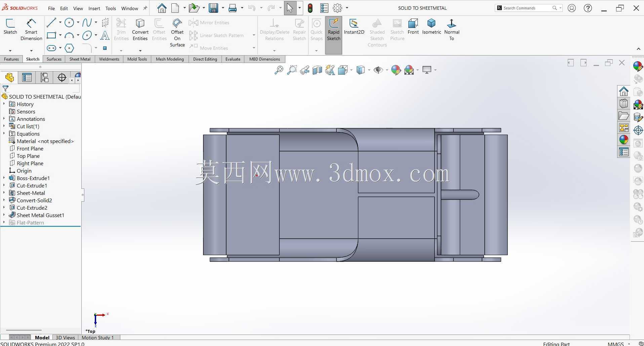Select Top Plane in tree

pos(28,156)
